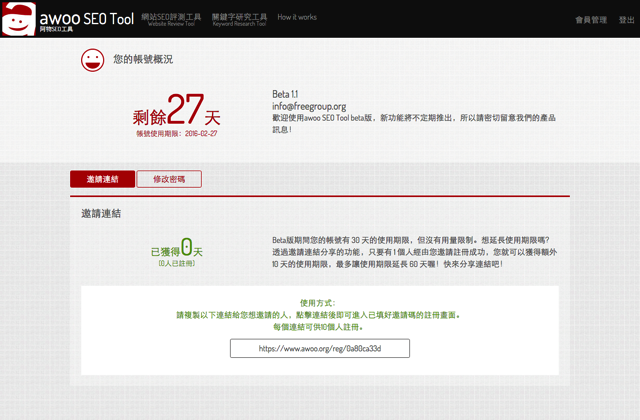
Task: Click the awoo mascot logo icon
Action: pos(19,19)
